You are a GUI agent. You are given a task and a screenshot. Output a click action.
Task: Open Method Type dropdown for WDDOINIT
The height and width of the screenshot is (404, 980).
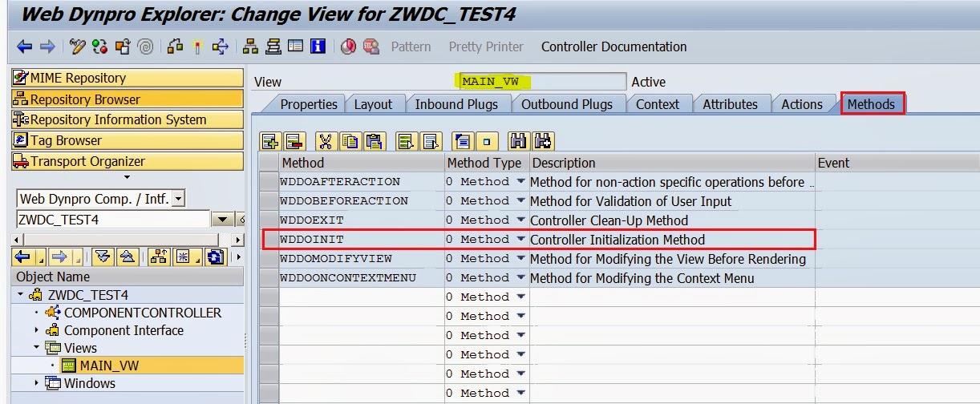520,239
